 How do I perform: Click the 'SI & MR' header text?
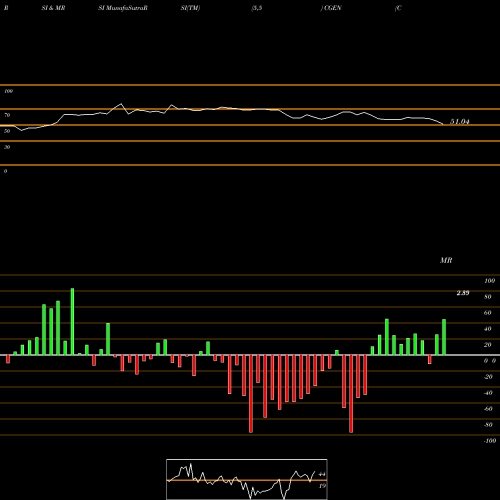[53, 8]
